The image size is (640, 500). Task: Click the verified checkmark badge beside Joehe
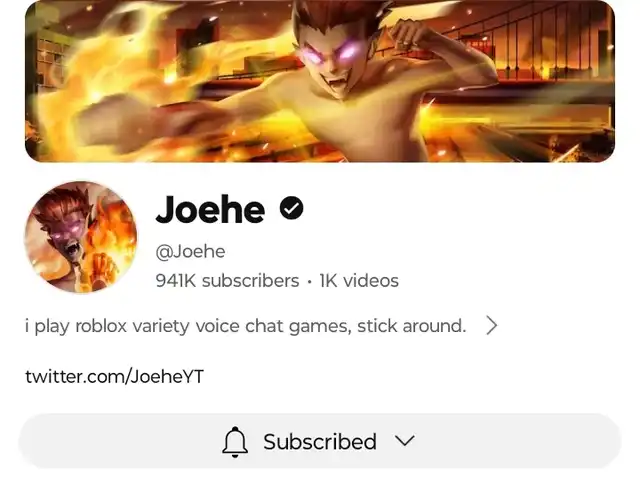point(291,208)
